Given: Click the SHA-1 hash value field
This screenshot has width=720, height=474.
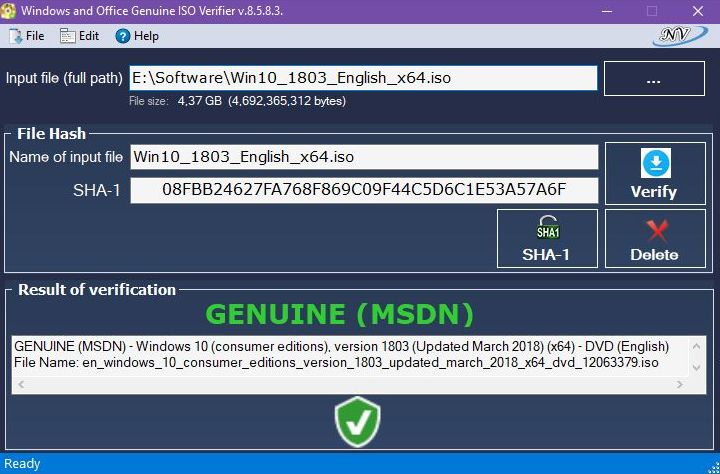Looking at the screenshot, I should (364, 190).
